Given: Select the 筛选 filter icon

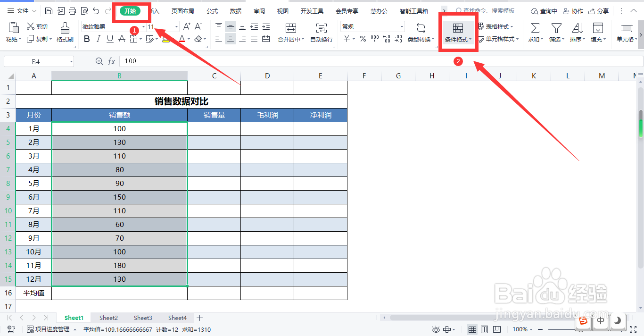Looking at the screenshot, I should point(556,32).
